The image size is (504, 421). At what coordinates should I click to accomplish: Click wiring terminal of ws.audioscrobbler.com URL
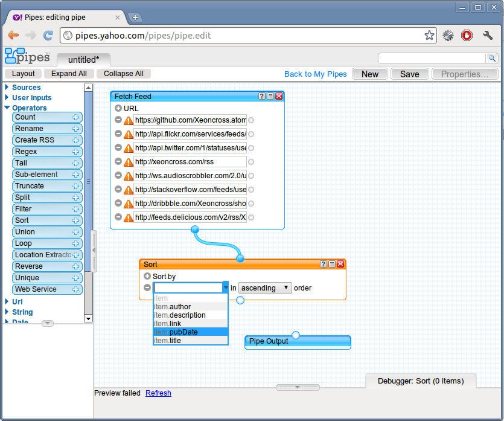(x=251, y=176)
